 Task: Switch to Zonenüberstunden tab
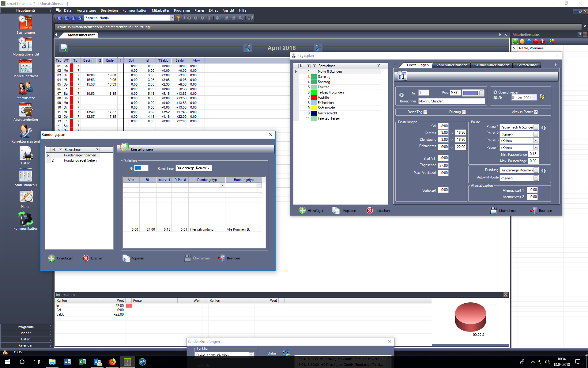[452, 65]
